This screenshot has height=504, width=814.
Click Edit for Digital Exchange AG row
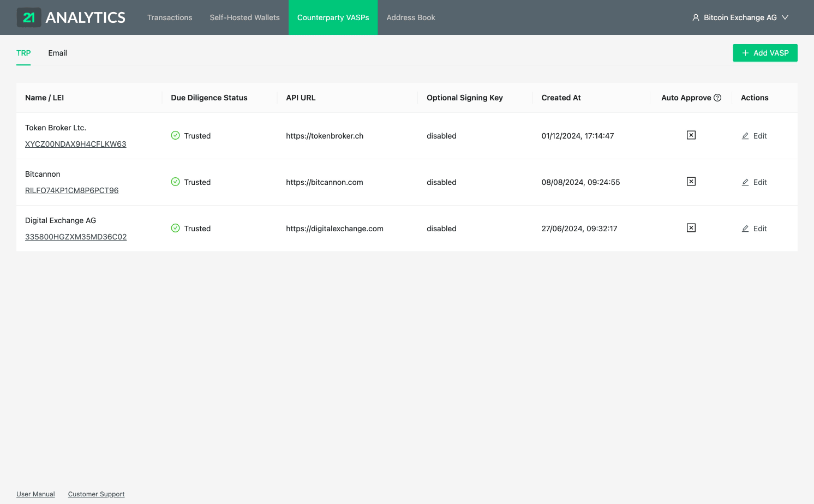coord(755,229)
